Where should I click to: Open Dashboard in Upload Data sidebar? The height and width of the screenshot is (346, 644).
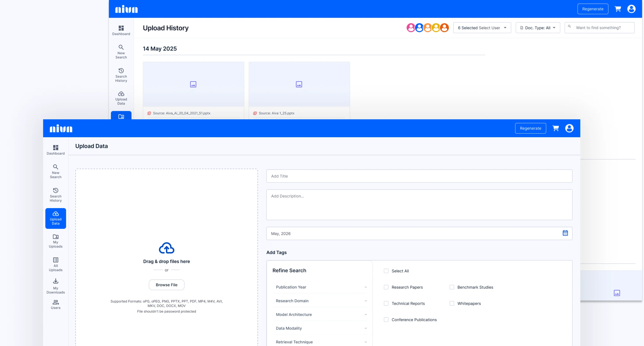[55, 150]
